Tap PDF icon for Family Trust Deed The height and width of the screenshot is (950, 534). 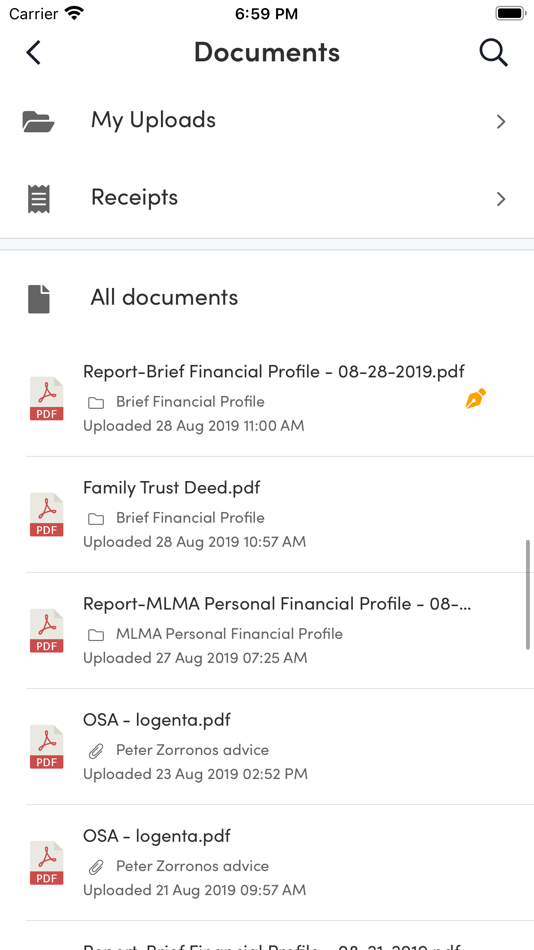pyautogui.click(x=47, y=515)
